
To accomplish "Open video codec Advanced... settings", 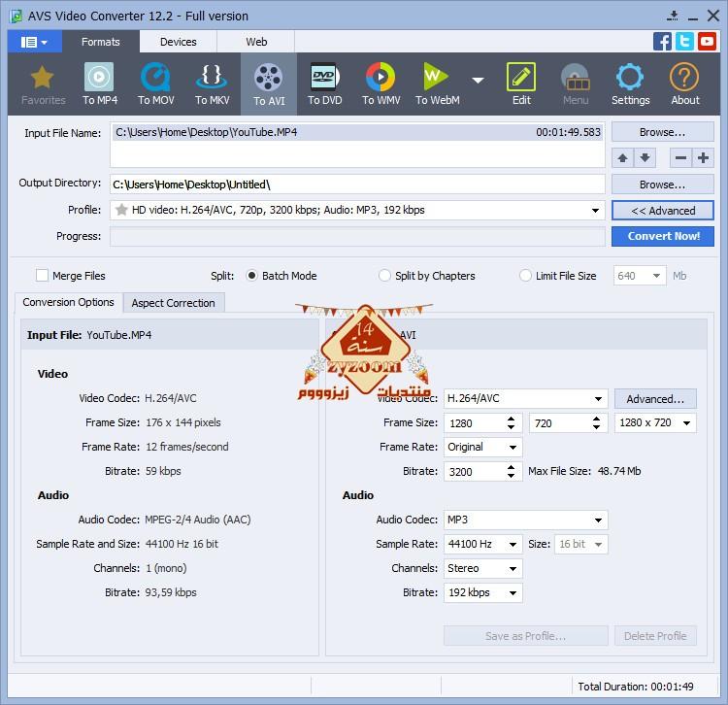I will point(655,399).
